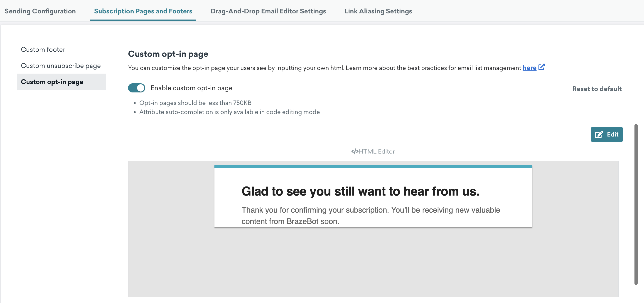This screenshot has height=303, width=644.
Task: Click the 'Enable custom opt-in page' label
Action: click(x=192, y=88)
